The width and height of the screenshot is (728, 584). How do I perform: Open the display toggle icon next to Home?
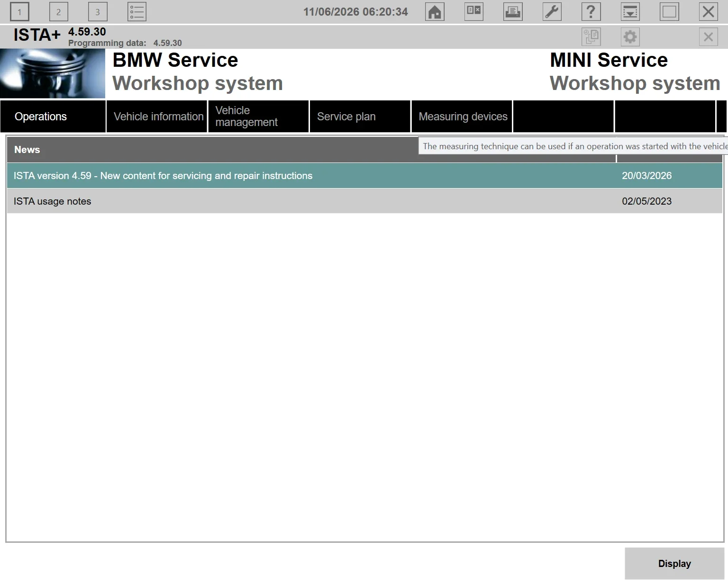(x=474, y=12)
